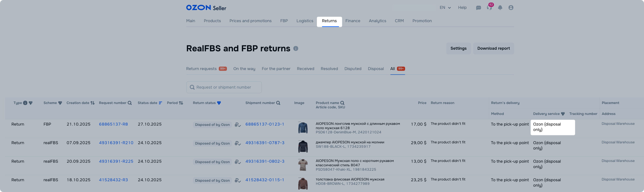Open the user account profile icon
This screenshot has width=644, height=192.
(x=511, y=8)
